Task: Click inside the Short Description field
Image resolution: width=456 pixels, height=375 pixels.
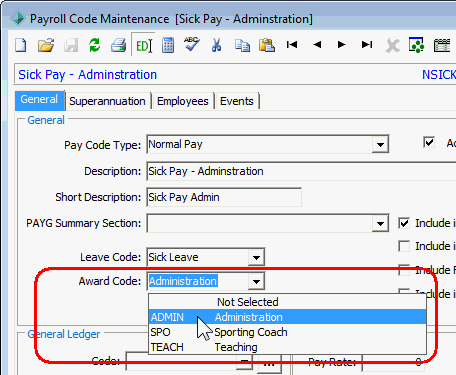Action: tap(224, 197)
